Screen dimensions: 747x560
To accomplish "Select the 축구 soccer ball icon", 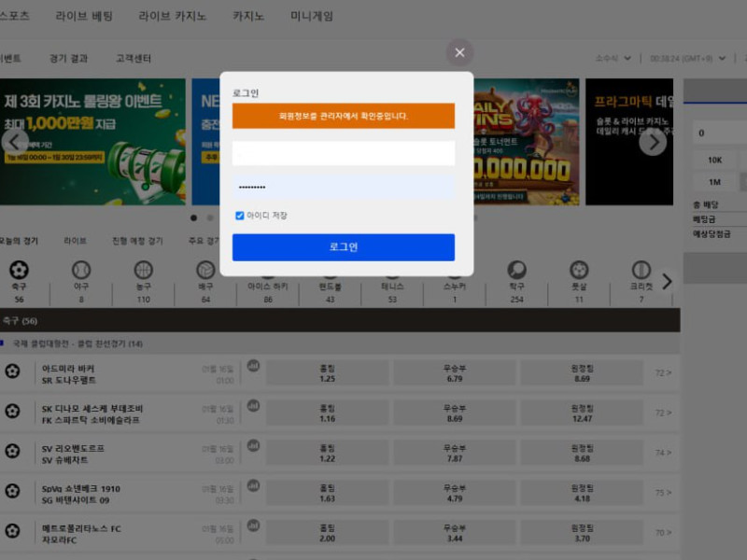I will pyautogui.click(x=19, y=270).
